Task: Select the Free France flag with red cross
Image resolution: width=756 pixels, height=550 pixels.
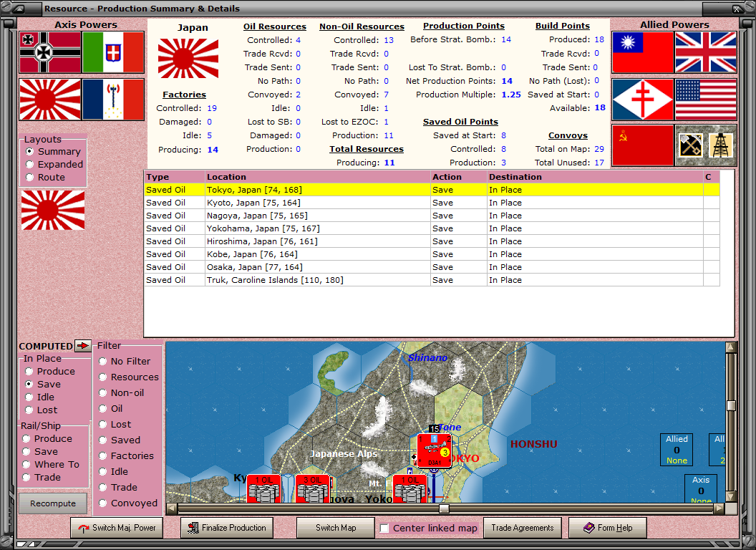Action: coord(643,100)
